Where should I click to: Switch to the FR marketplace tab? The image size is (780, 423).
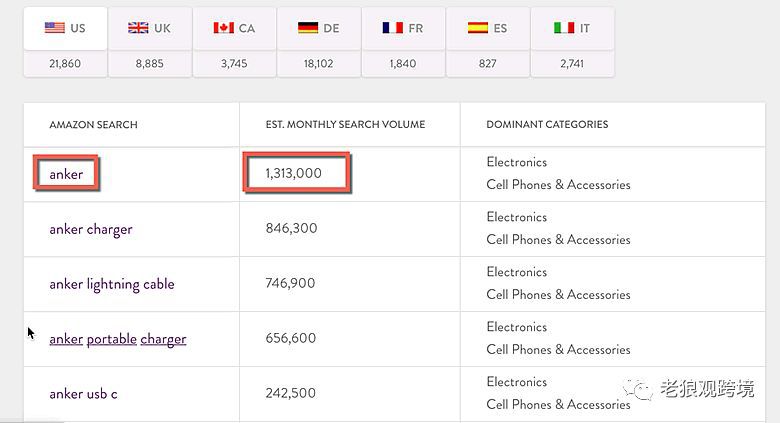(x=403, y=28)
